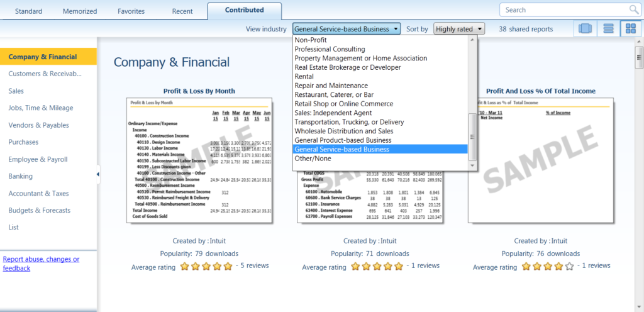Collapse the left category sidebar arrow

(x=98, y=174)
